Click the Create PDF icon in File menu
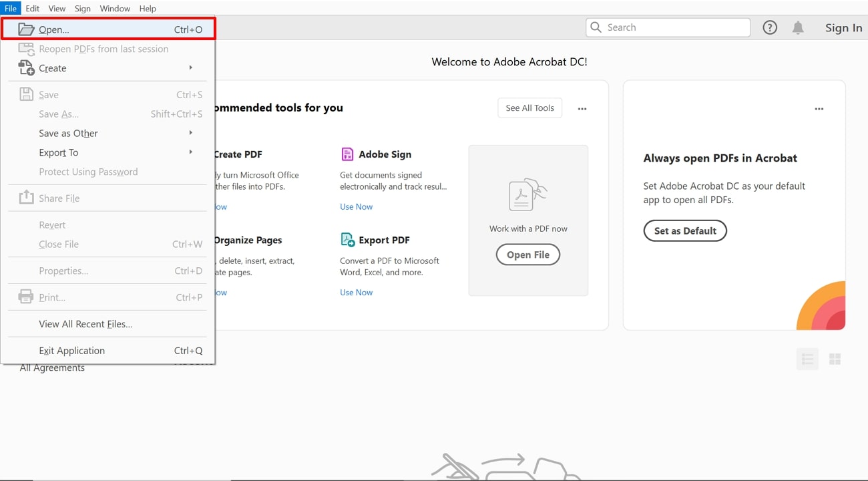This screenshot has width=868, height=481. [26, 68]
